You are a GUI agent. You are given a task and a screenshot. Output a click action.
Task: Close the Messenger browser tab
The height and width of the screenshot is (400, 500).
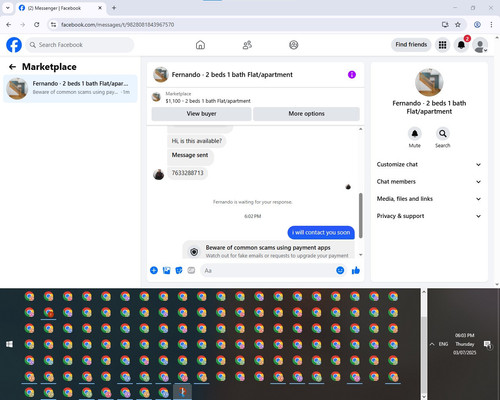click(x=100, y=8)
